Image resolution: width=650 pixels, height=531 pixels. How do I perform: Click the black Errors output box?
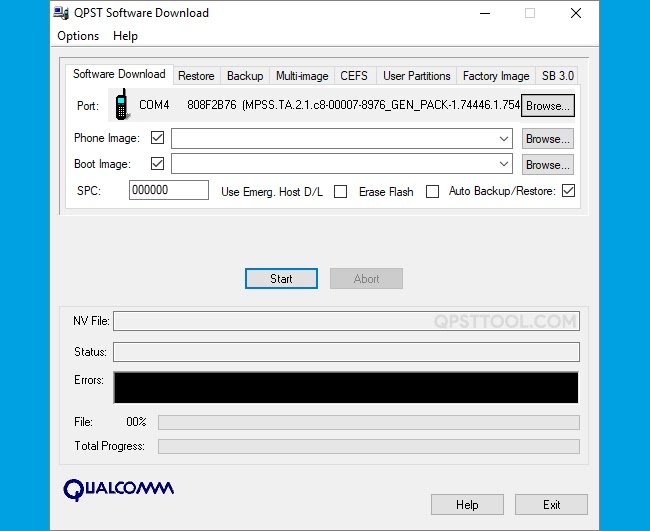(346, 387)
